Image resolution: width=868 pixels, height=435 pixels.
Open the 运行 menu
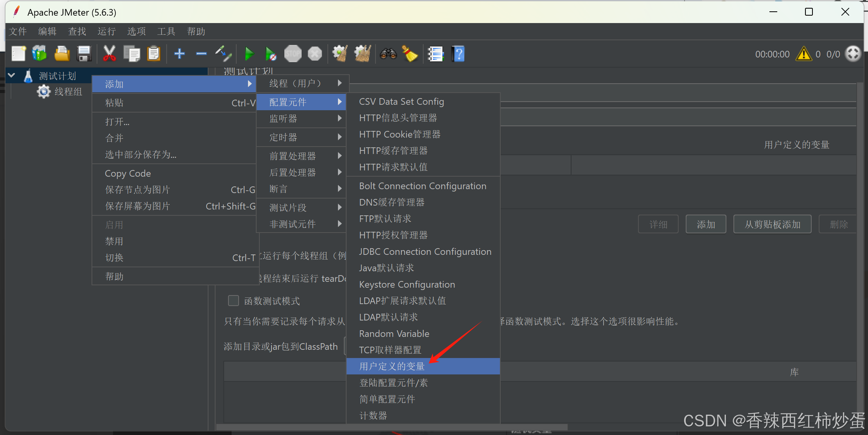107,31
